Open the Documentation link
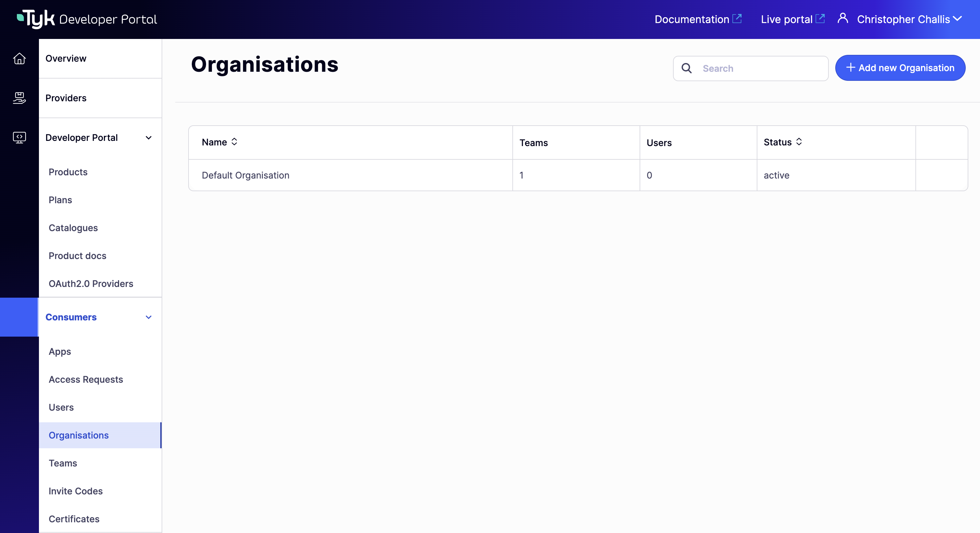980x533 pixels. (692, 19)
